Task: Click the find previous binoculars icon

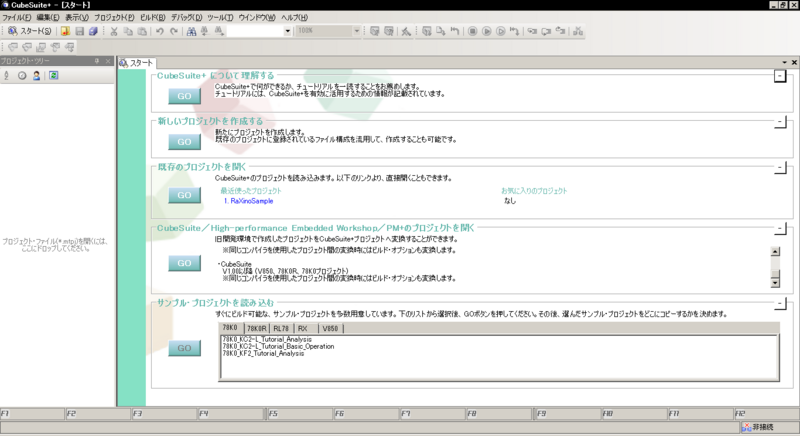Action: (205, 31)
